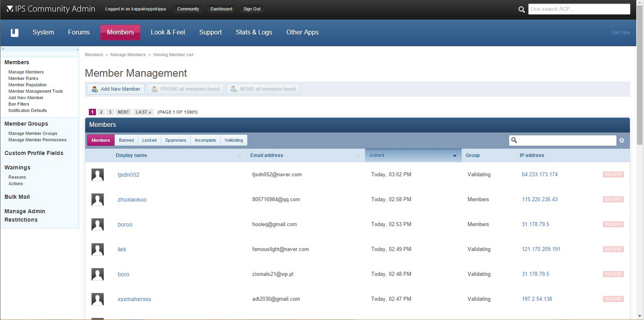Click the bookmark home icon in navigation bar
This screenshot has height=320, width=644.
(14, 33)
